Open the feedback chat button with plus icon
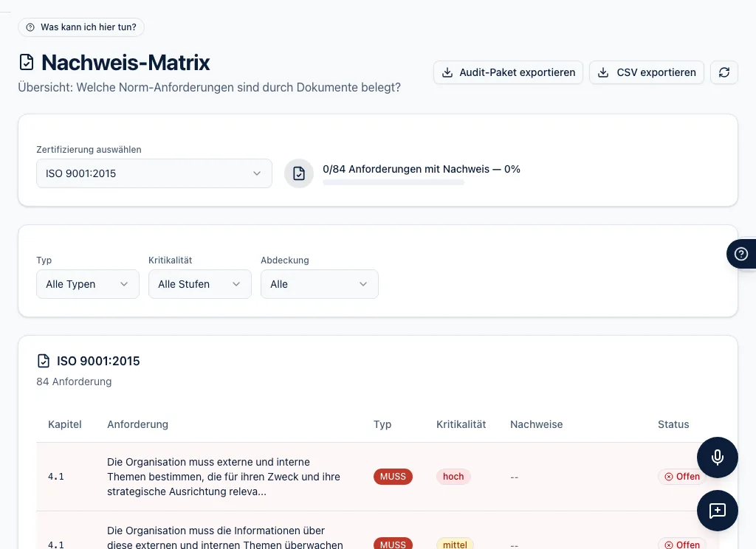 tap(718, 511)
